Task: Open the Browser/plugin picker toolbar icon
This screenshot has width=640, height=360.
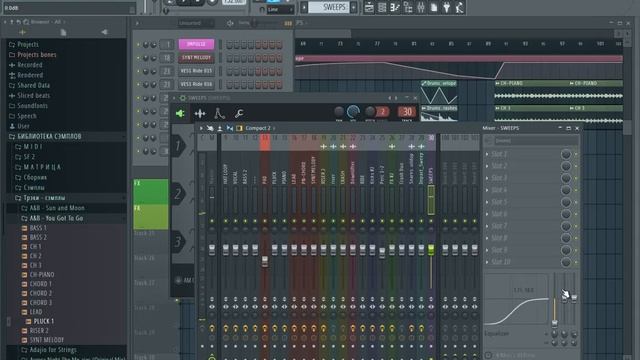Action: pos(408,7)
